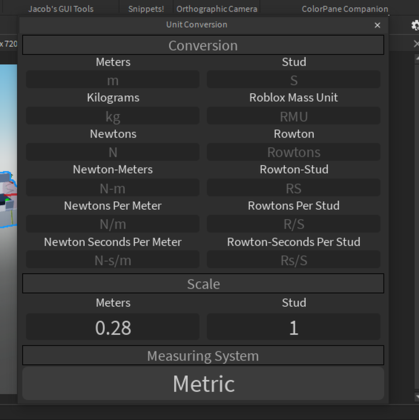Click the settings gear icon
Image resolution: width=419 pixels, height=420 pixels.
[x=415, y=25]
